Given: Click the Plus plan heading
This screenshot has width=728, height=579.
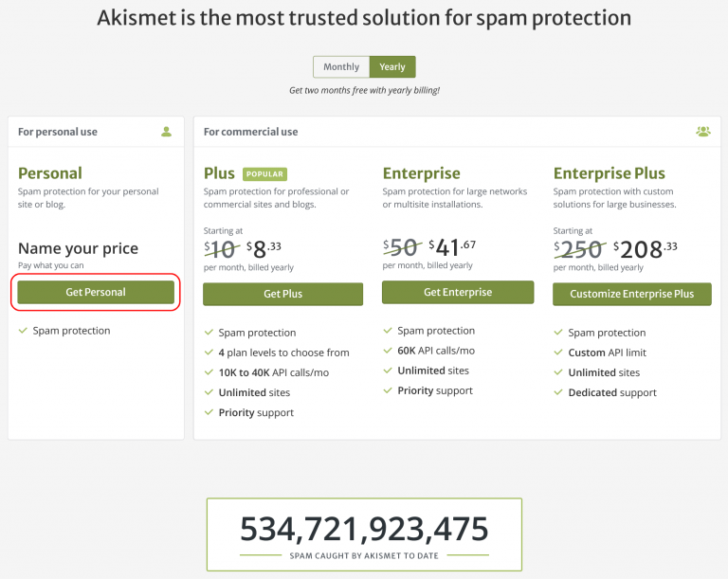Looking at the screenshot, I should click(x=219, y=173).
